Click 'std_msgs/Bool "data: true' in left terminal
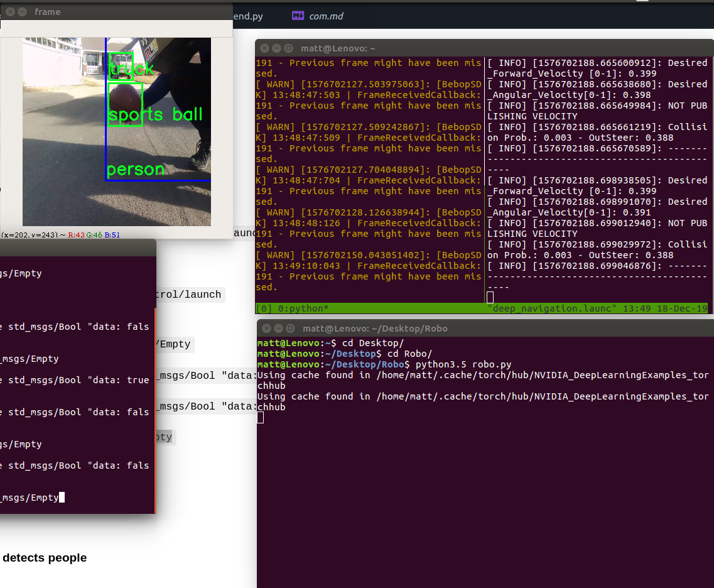714x588 pixels. [78, 380]
